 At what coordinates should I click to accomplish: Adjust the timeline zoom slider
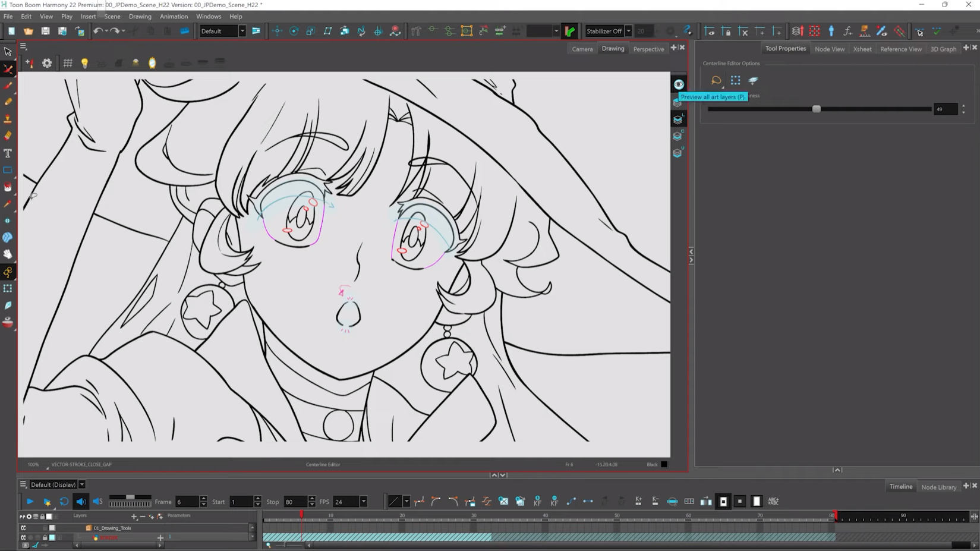pos(285,545)
